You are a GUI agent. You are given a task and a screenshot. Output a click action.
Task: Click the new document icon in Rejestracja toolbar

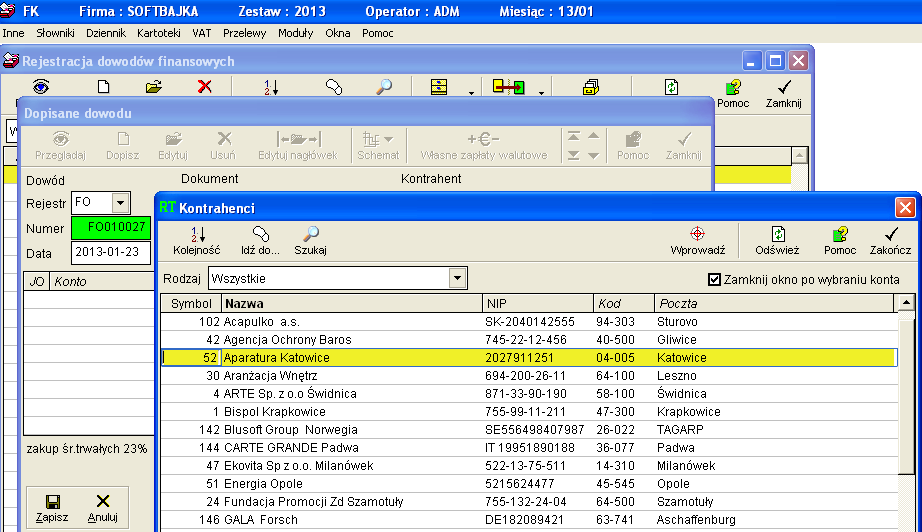point(103,87)
